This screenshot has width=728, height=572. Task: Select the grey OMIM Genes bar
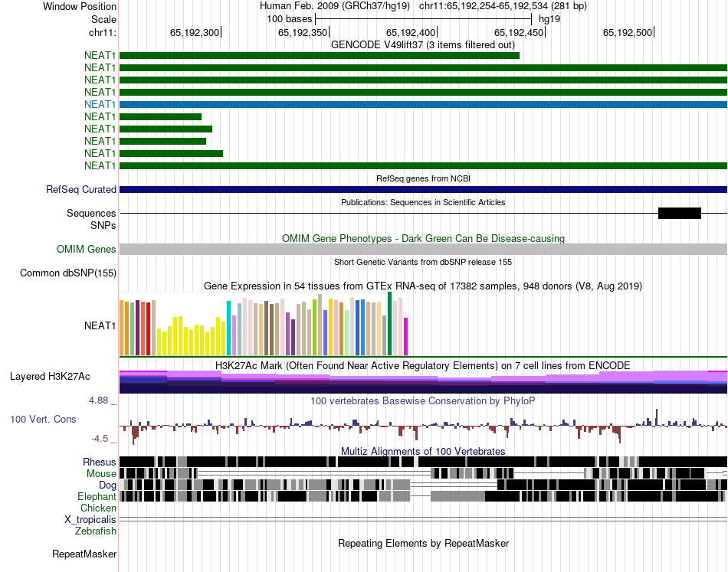coord(423,249)
